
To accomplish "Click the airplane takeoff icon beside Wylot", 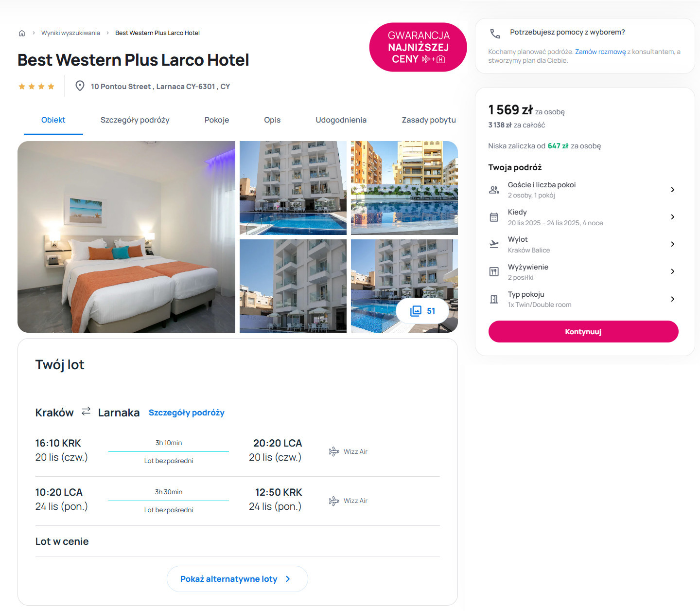I will [494, 244].
